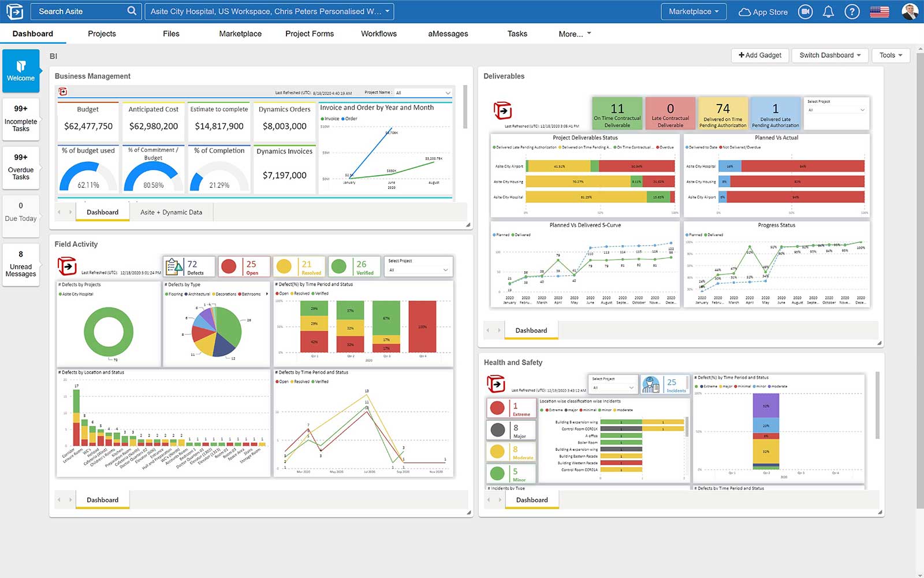Image resolution: width=924 pixels, height=578 pixels.
Task: Click the Add Gadget button
Action: [x=760, y=55]
